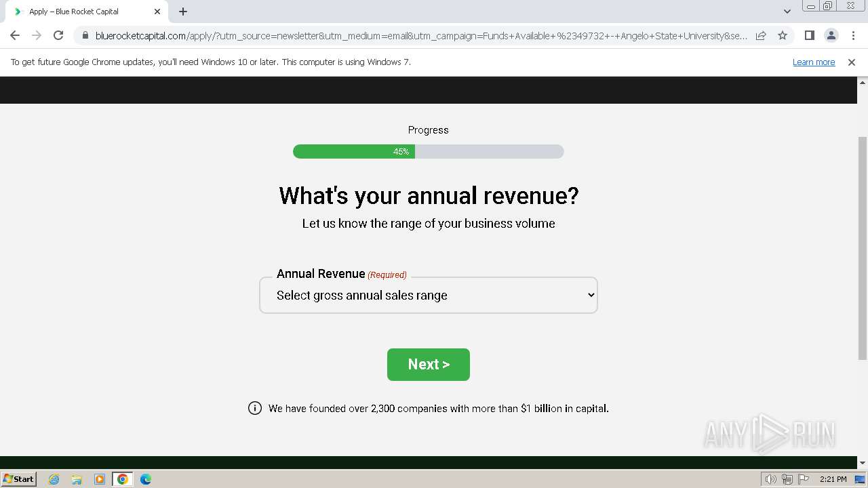The height and width of the screenshot is (488, 868).
Task: Bookmark this tab with the star
Action: point(783,35)
